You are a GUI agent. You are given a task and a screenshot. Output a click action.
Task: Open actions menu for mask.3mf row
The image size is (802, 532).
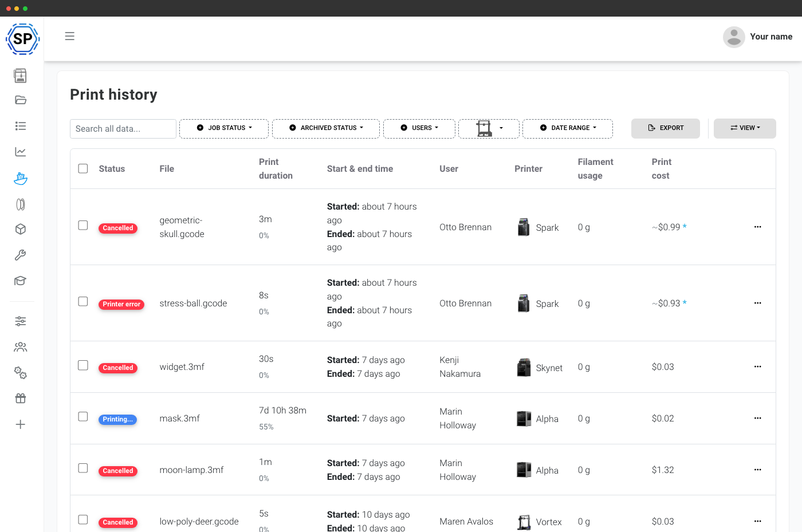(x=758, y=418)
